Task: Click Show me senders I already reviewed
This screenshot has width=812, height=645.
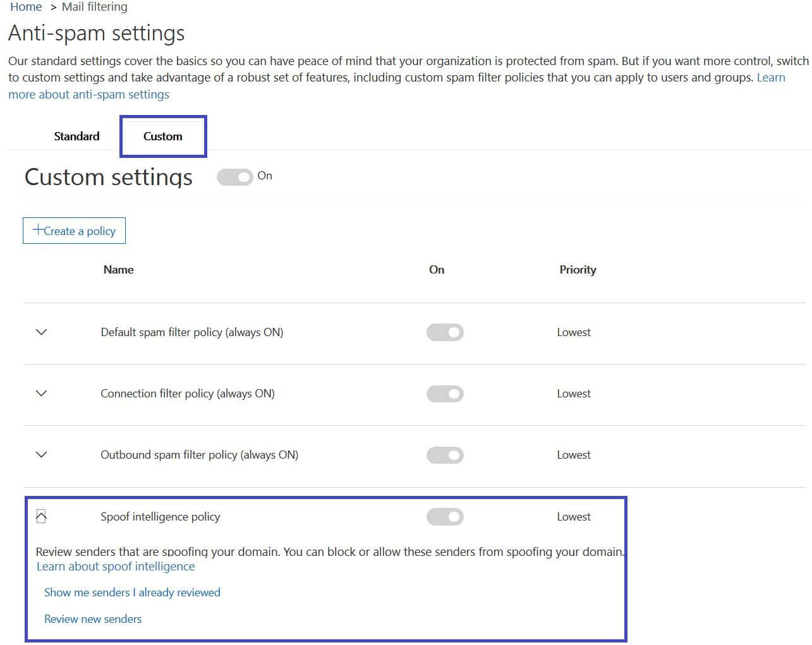Action: coord(132,593)
